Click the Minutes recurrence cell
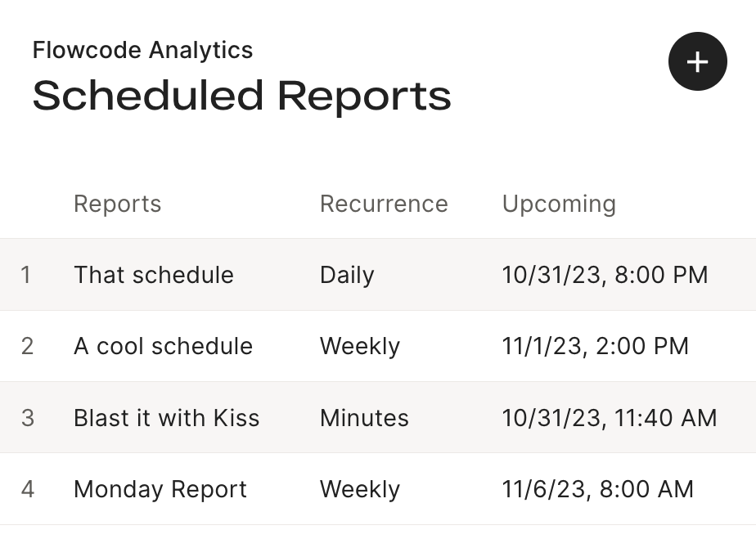The image size is (756, 548). tap(364, 418)
